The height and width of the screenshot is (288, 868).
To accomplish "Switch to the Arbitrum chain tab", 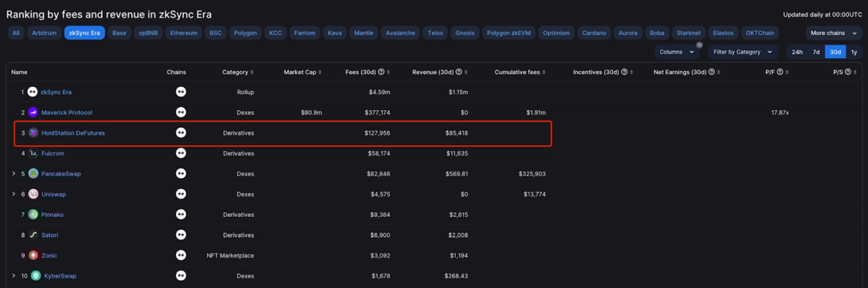I will pos(44,33).
